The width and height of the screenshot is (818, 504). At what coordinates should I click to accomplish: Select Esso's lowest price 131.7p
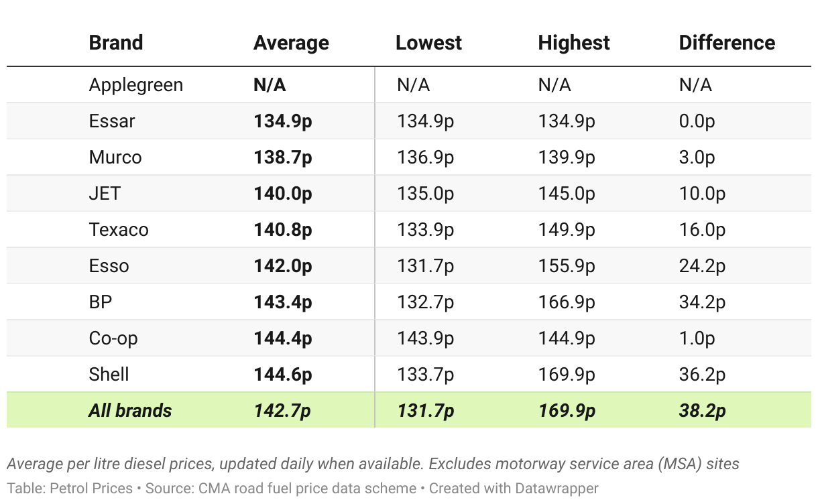pos(425,266)
